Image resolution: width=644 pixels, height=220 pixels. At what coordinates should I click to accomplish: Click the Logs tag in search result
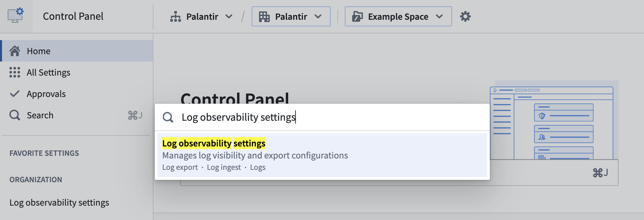(258, 167)
